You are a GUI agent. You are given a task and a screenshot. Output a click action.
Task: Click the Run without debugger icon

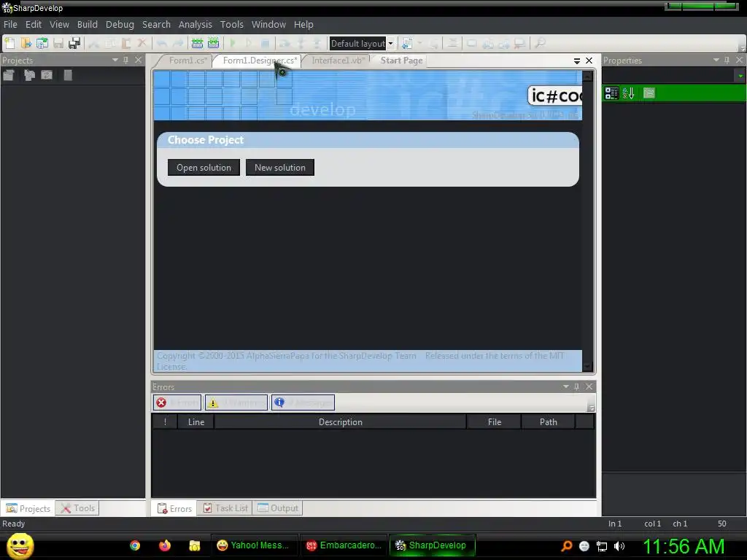point(249,43)
